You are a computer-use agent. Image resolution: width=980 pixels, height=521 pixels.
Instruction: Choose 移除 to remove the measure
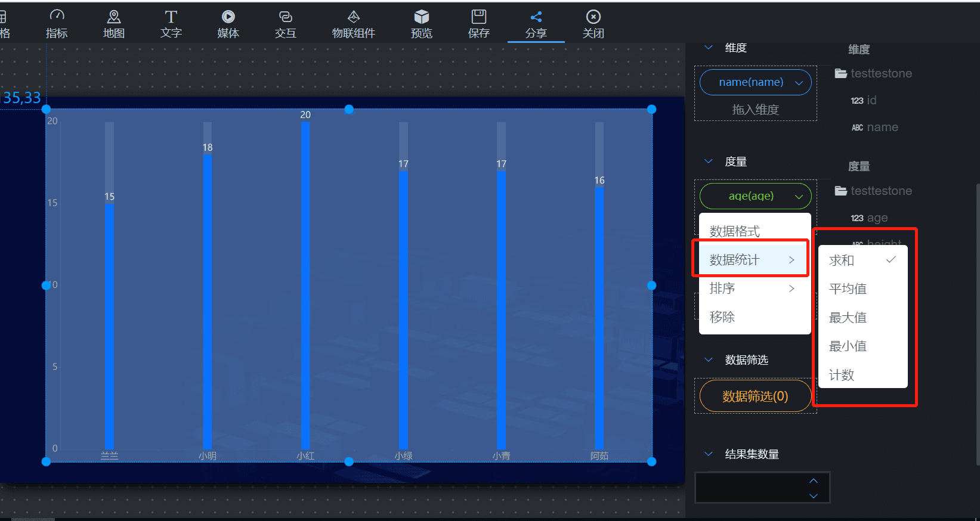coord(755,317)
